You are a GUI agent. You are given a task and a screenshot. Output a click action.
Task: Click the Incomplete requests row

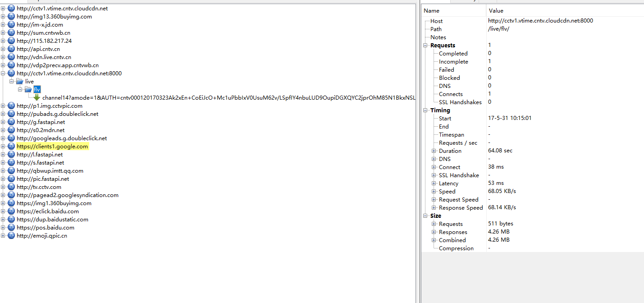click(533, 62)
